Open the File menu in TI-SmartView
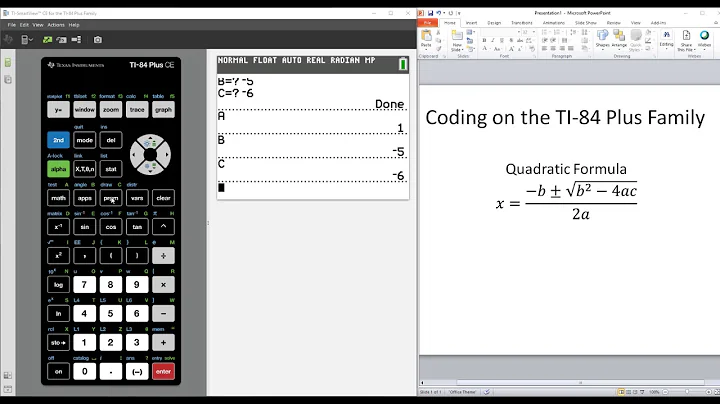This screenshot has width=720, height=404. 11,25
